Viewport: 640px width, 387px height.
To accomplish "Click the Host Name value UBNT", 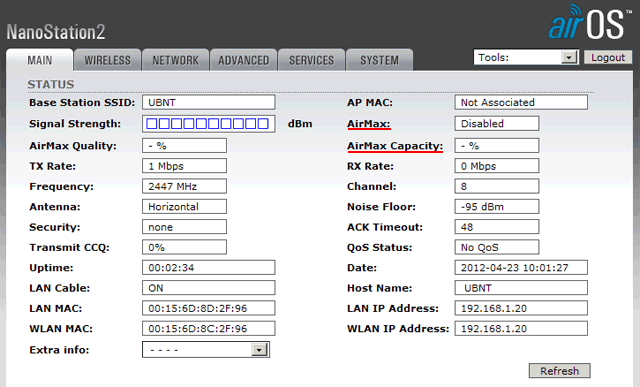I will pyautogui.click(x=521, y=288).
